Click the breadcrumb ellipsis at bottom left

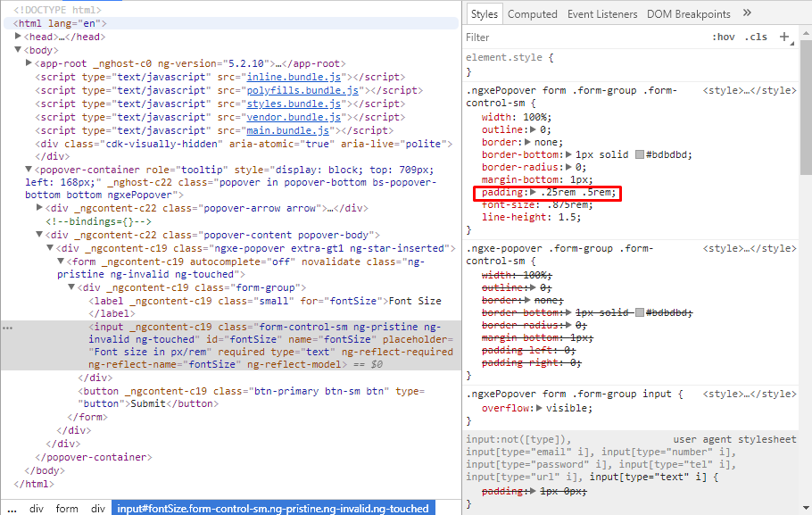pyautogui.click(x=12, y=509)
